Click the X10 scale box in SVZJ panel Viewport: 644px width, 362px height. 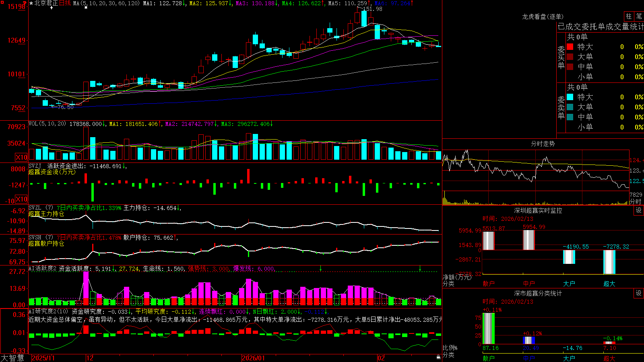21,199
